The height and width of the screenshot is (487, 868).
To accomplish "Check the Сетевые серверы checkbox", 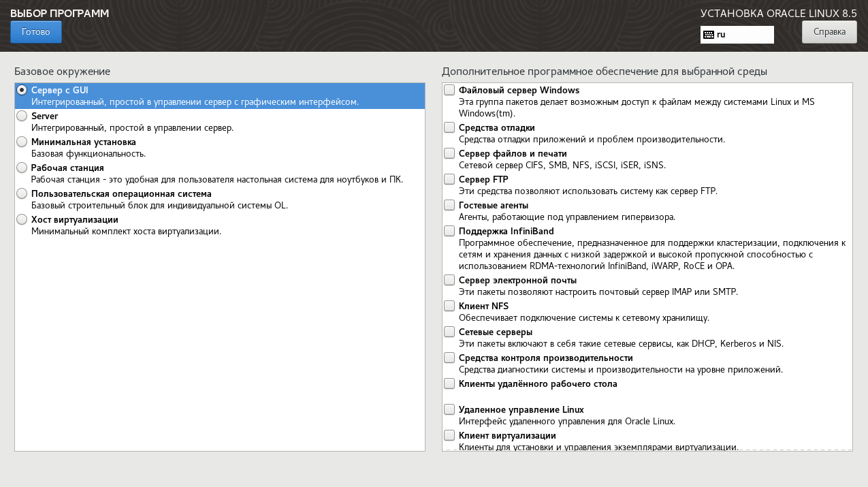I will click(x=449, y=332).
